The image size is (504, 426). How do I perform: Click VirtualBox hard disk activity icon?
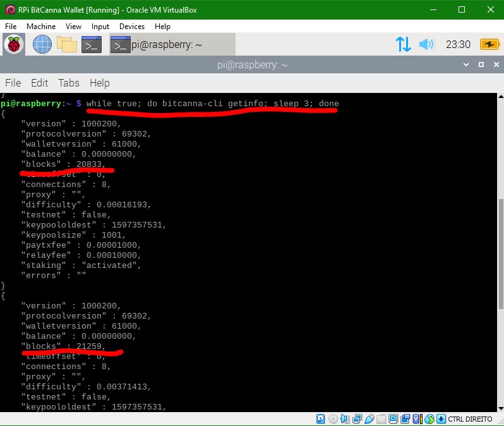tap(320, 419)
